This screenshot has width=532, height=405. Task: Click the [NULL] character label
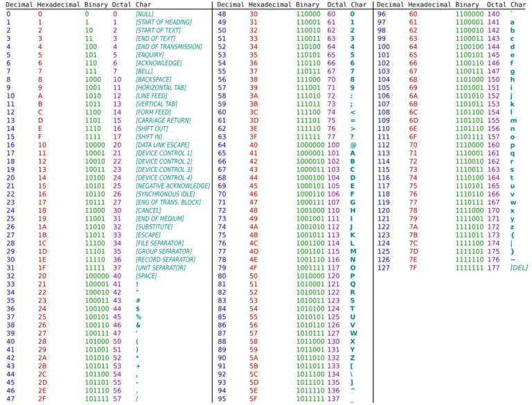(145, 14)
